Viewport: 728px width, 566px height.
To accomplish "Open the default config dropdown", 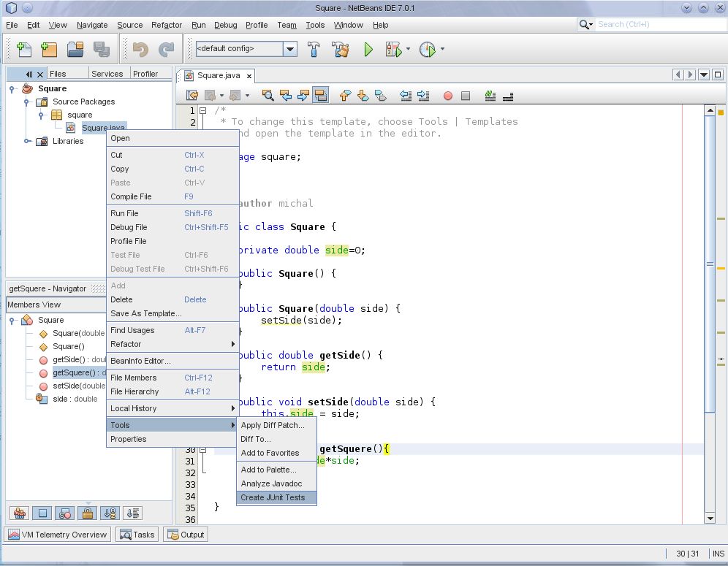I will pyautogui.click(x=290, y=49).
